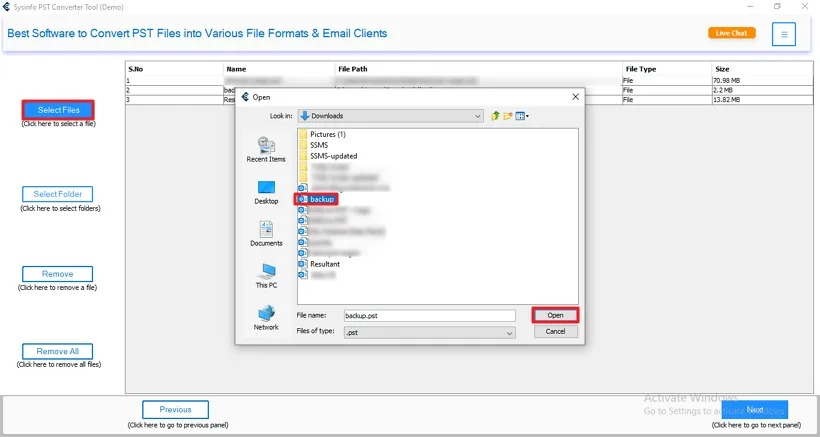Viewport: 820px width, 437px height.
Task: Open Live Chat
Action: click(x=732, y=33)
